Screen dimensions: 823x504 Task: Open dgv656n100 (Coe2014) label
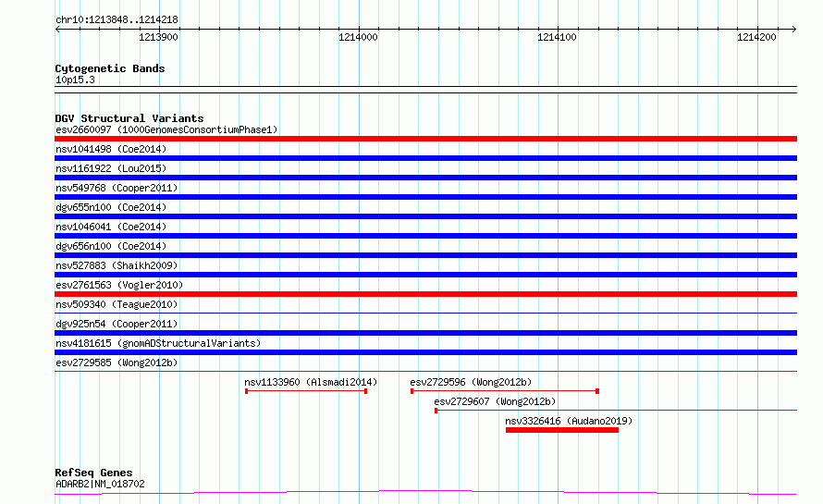[x=111, y=246]
